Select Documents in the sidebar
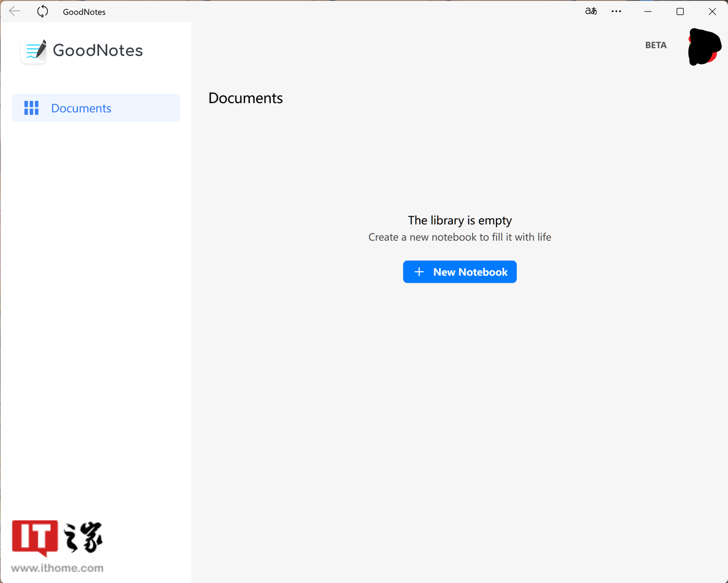 click(x=96, y=108)
